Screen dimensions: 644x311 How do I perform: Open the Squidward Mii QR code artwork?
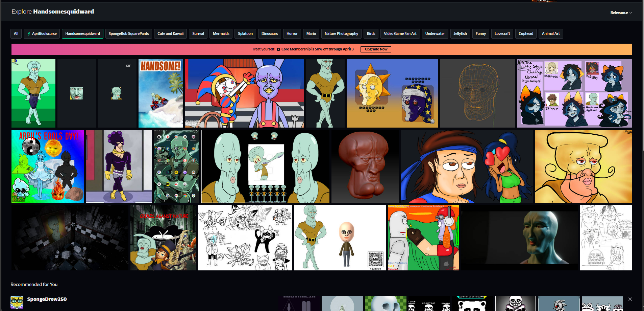340,237
